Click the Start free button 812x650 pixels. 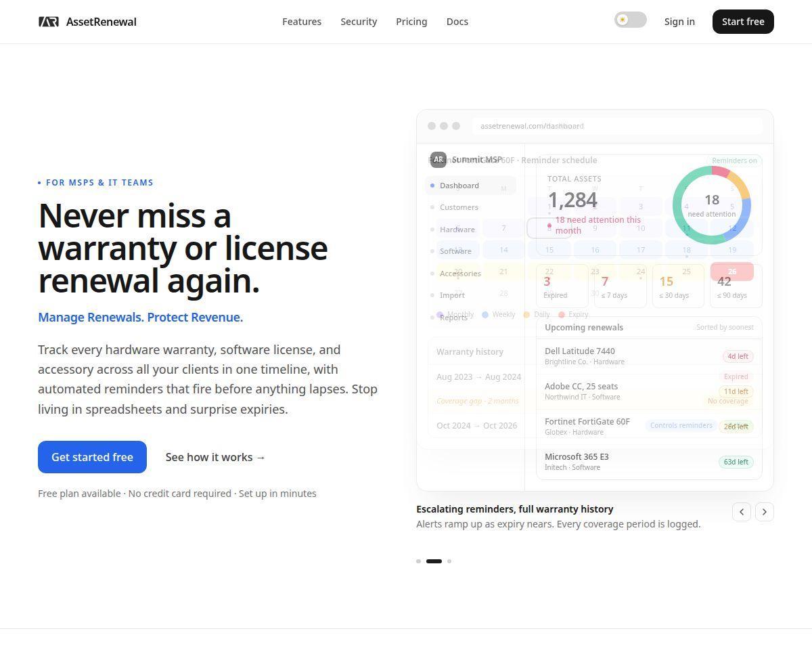click(743, 22)
